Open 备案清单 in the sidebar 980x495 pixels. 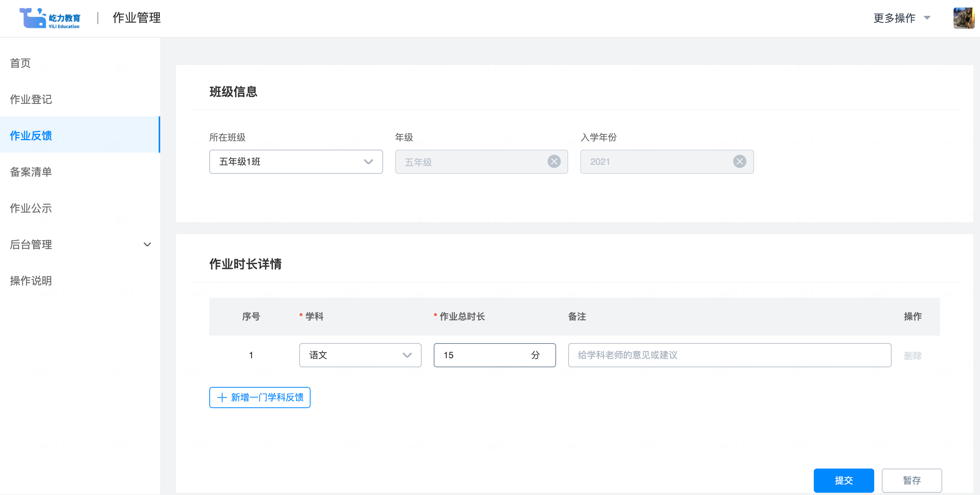31,172
